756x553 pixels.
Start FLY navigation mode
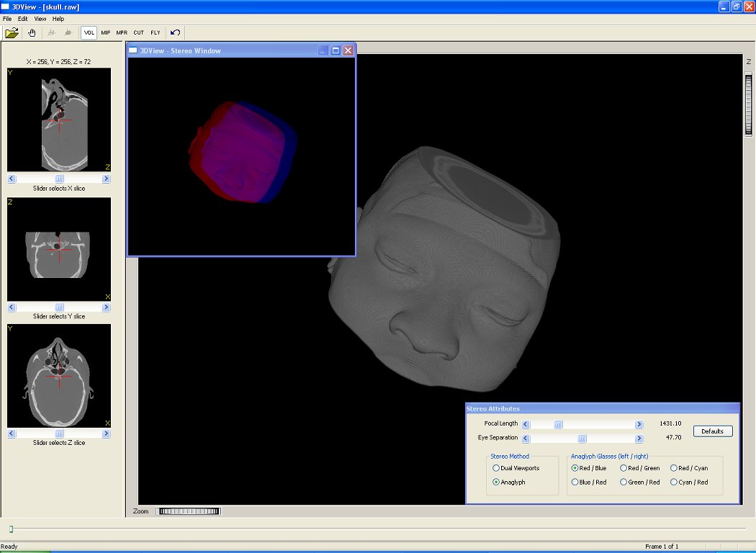pos(156,32)
